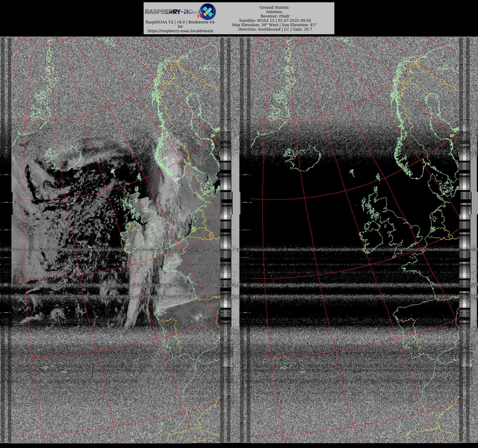Click the 'Ground Station:' label
The width and height of the screenshot is (478, 448).
click(x=274, y=7)
